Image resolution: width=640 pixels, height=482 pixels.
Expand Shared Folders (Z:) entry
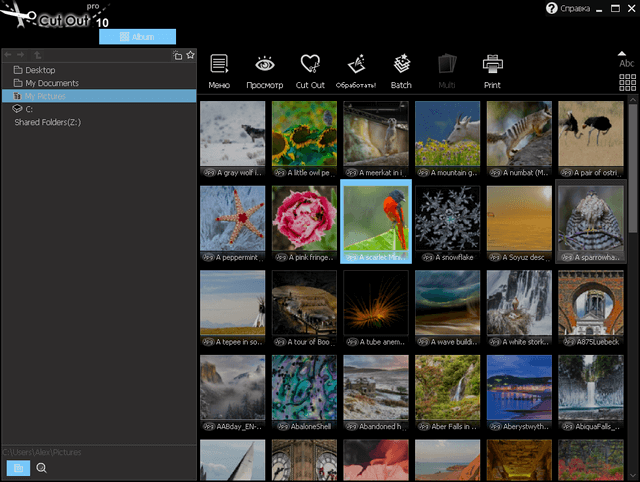48,122
